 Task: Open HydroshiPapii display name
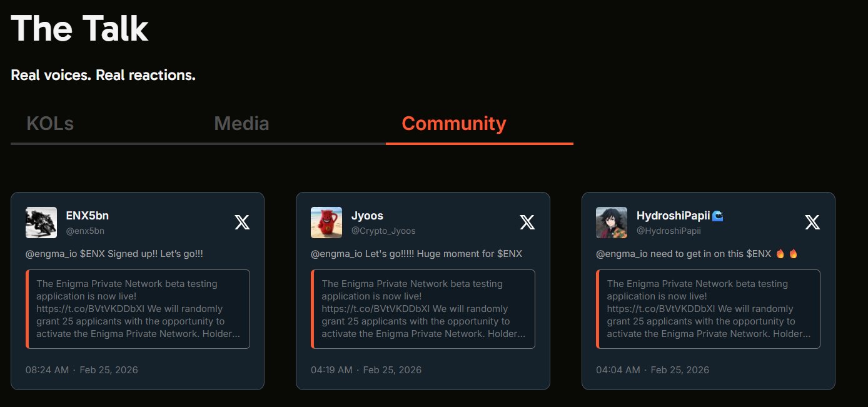coord(673,216)
